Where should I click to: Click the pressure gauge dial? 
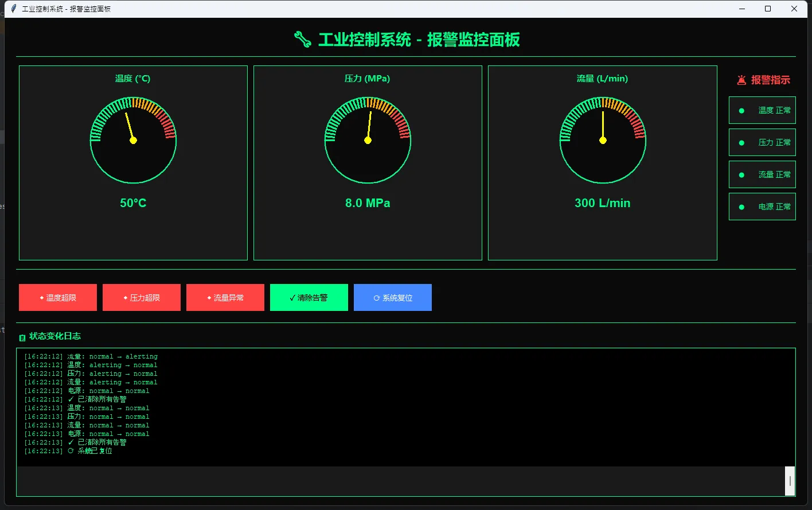tap(368, 140)
